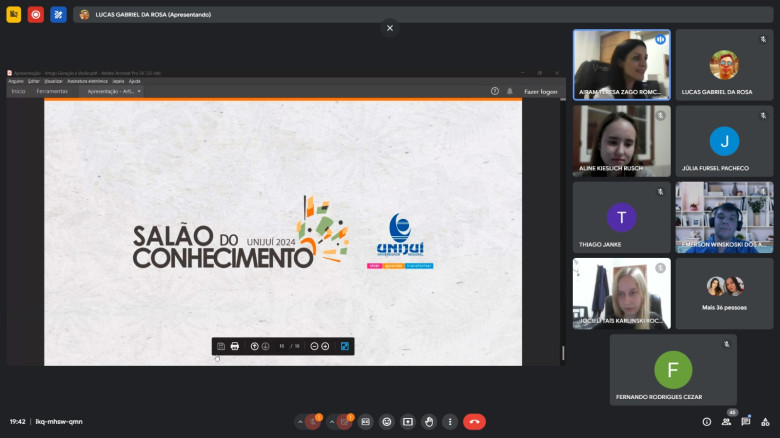780x438 pixels.
Task: Toggle closed captions in the meeting bar
Action: coord(366,422)
